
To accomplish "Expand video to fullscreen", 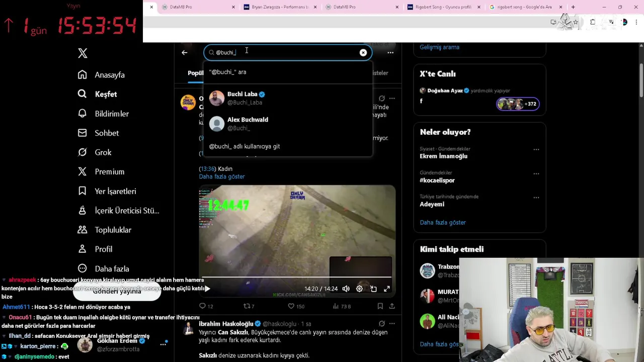I will click(x=387, y=289).
